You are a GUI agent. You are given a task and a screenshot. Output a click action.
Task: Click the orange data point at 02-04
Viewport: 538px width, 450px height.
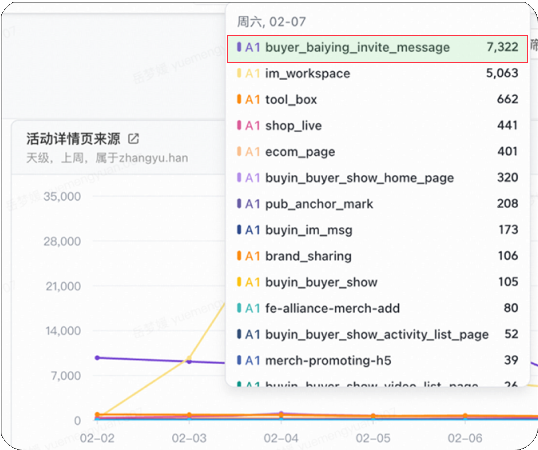click(x=281, y=415)
